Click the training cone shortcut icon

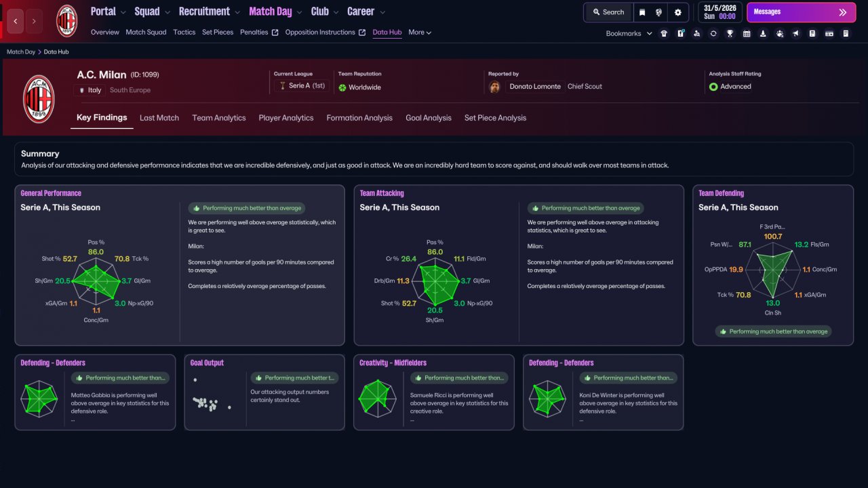pyautogui.click(x=763, y=33)
